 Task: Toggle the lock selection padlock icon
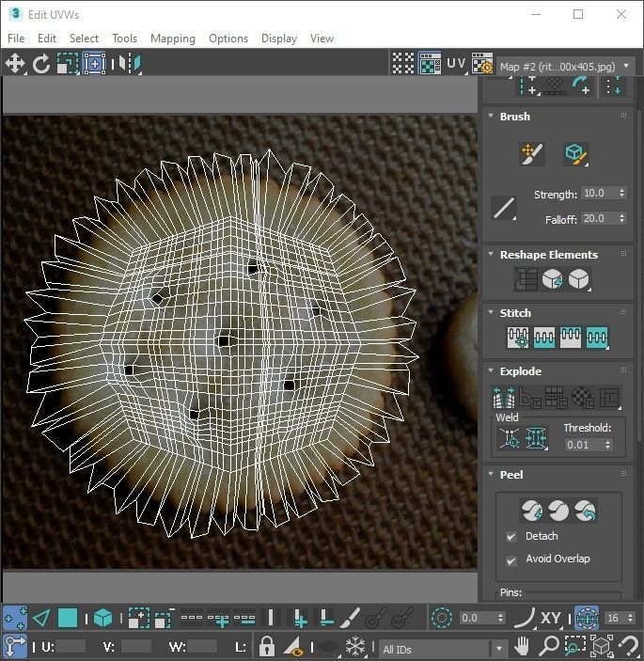coord(267,647)
